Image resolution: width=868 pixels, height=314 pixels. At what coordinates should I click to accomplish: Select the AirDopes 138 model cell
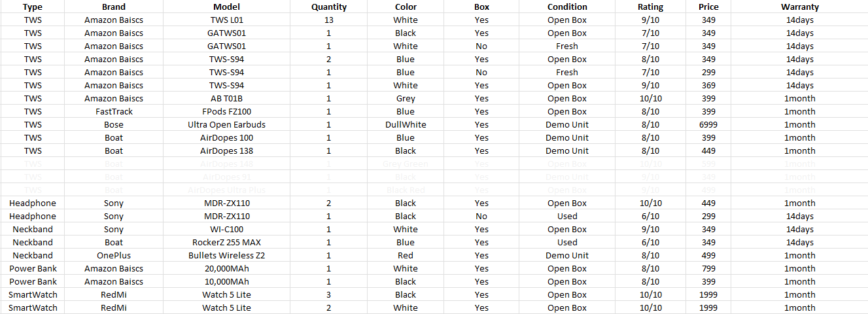click(x=226, y=150)
